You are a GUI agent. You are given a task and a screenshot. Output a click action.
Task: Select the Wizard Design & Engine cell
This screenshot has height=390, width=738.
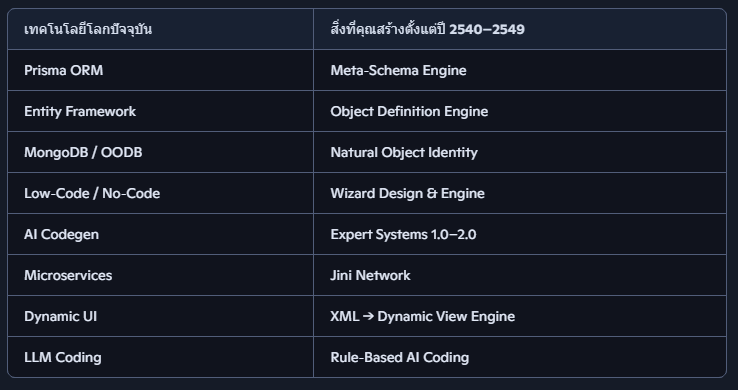[520, 193]
